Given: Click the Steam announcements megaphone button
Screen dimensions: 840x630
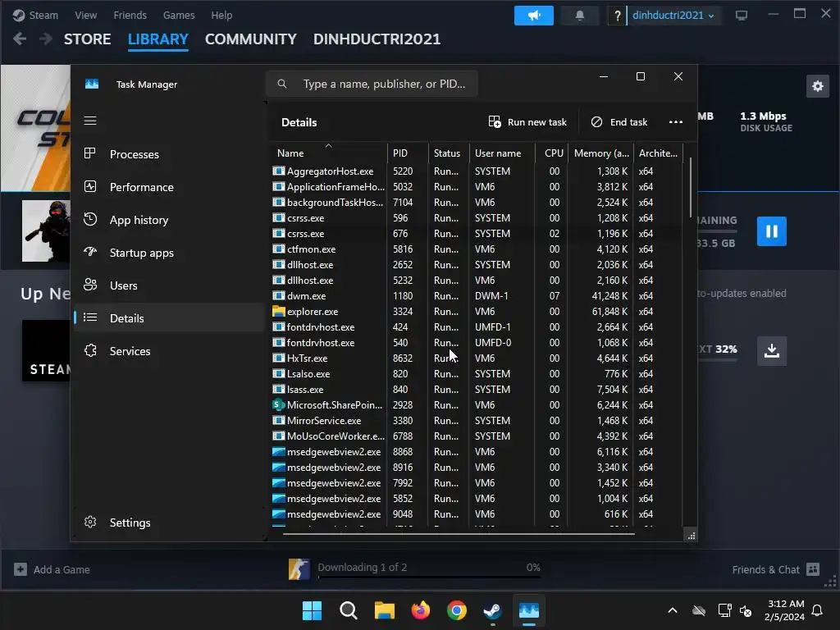Looking at the screenshot, I should (533, 15).
